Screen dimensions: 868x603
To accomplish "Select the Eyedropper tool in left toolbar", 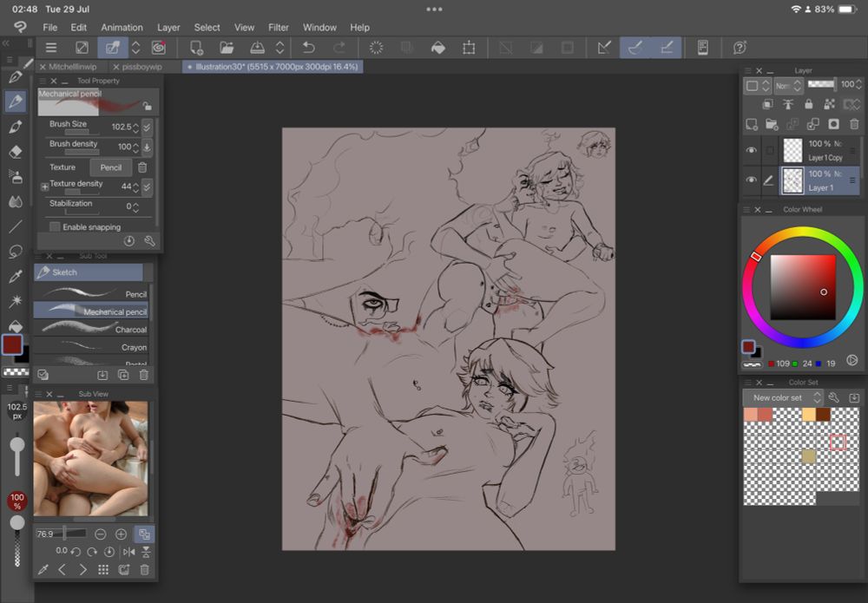I will [x=16, y=276].
